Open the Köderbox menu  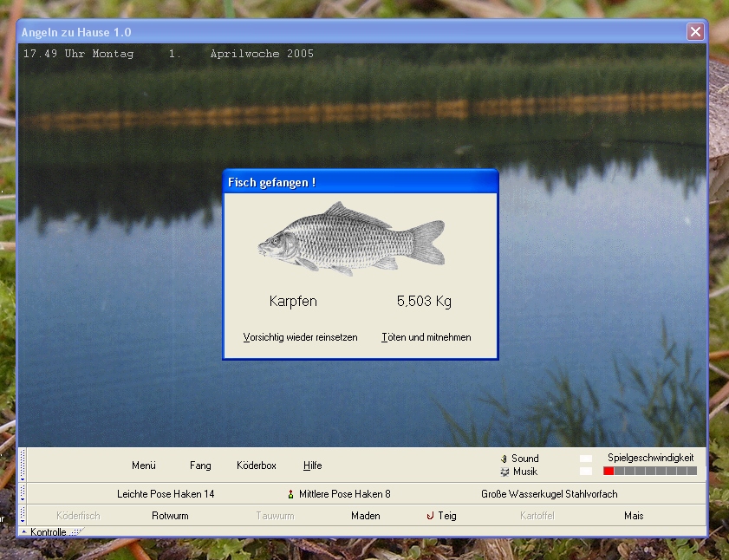tap(256, 466)
